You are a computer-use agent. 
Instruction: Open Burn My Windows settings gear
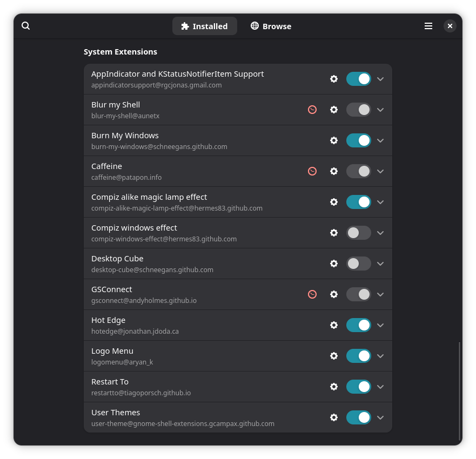tap(334, 140)
